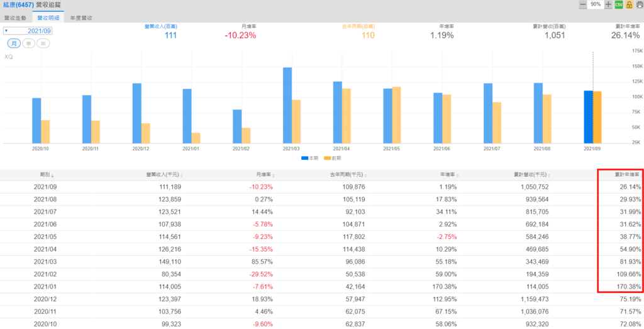Export the data via CSV icon

tap(619, 4)
